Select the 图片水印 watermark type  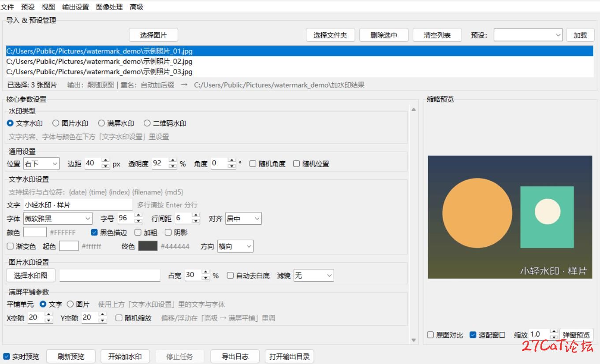tap(71, 123)
